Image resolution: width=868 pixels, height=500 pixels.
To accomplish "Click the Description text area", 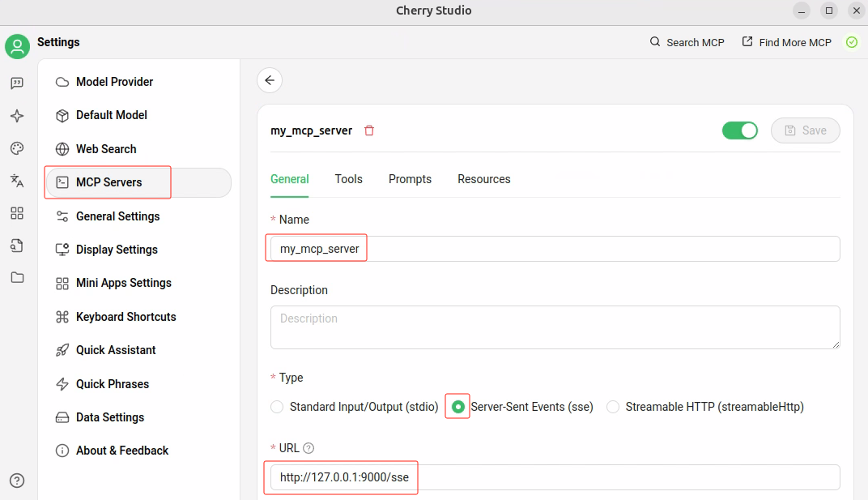I will [x=555, y=327].
